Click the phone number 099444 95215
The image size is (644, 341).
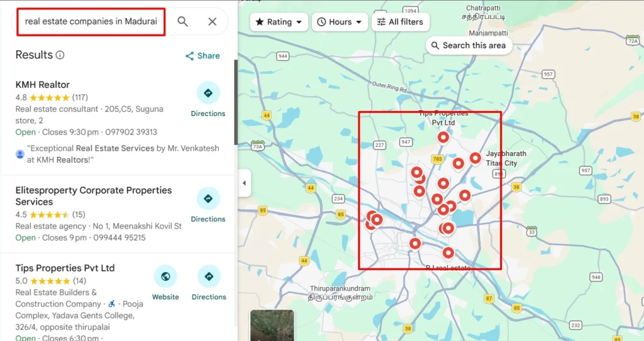point(119,237)
